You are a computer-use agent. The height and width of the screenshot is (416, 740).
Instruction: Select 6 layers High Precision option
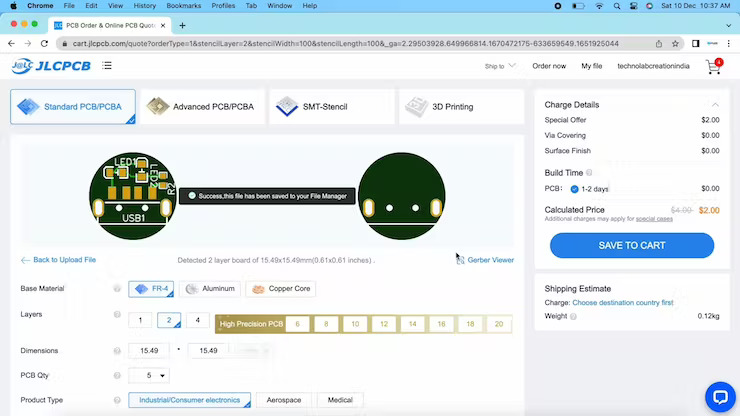pos(297,324)
